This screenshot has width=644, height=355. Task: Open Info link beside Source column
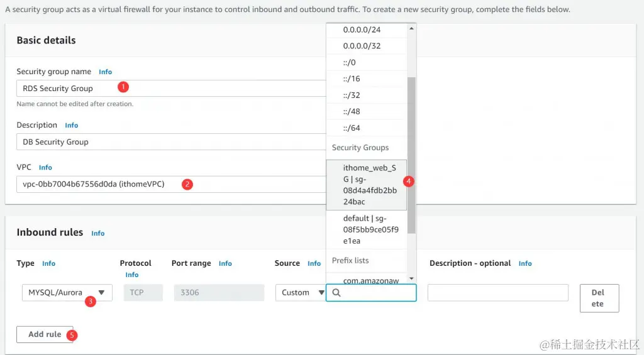pos(314,263)
